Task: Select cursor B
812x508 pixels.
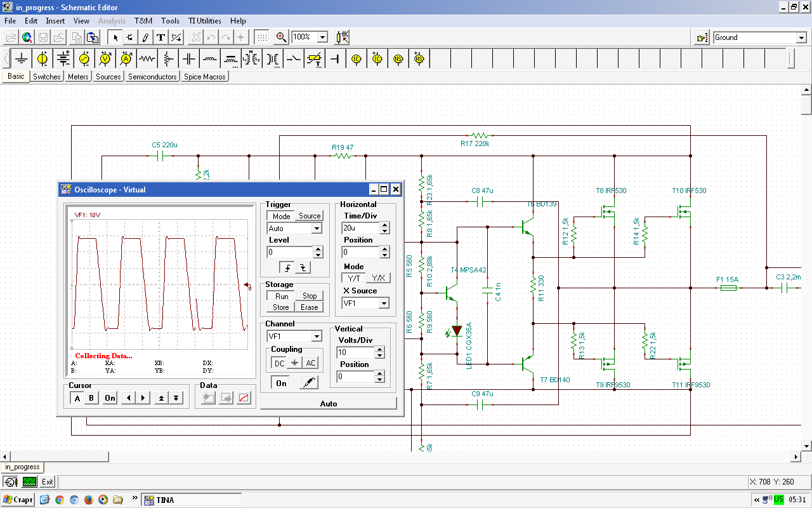Action: (x=91, y=398)
